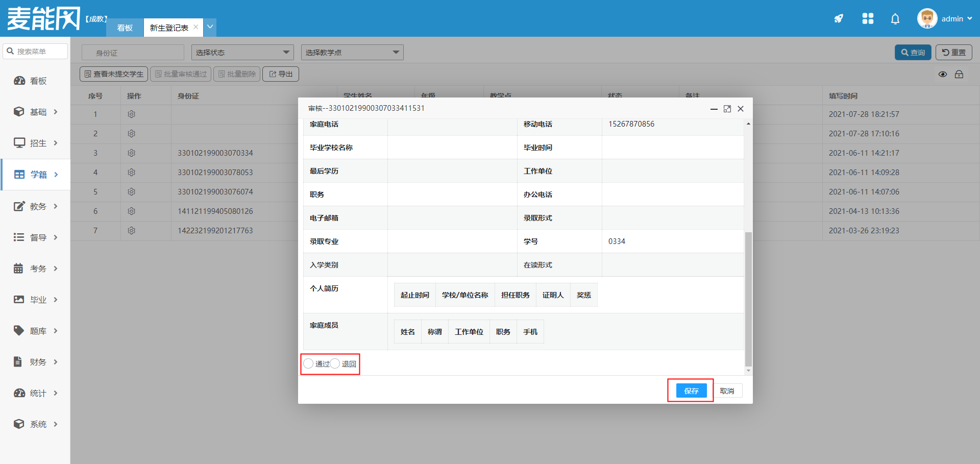This screenshot has height=464, width=980.
Task: Click the 取消 button in dialog
Action: coord(727,391)
